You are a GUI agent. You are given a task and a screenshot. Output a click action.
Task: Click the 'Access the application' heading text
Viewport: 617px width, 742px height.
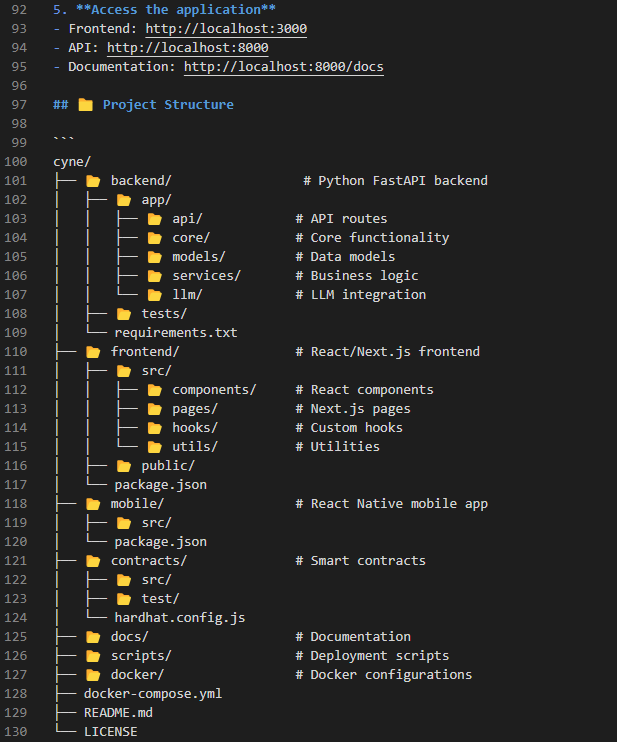176,9
